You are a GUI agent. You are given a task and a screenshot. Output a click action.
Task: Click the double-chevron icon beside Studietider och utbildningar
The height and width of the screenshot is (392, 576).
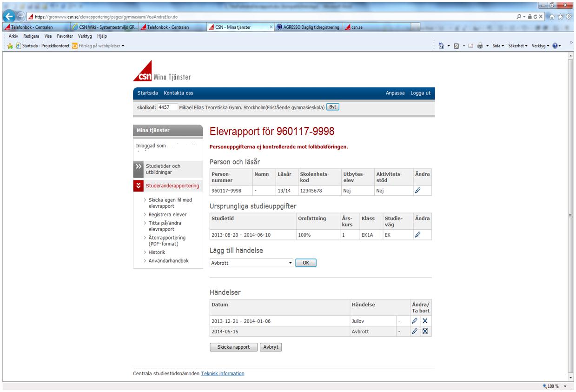139,169
